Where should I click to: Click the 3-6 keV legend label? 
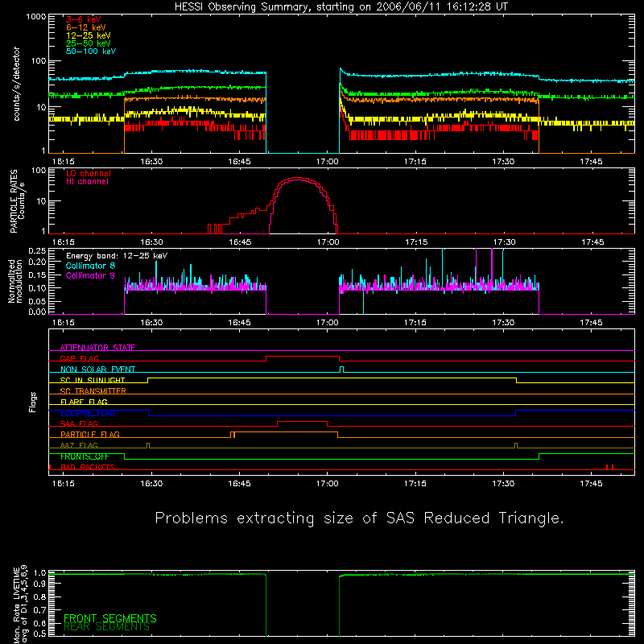click(x=84, y=19)
